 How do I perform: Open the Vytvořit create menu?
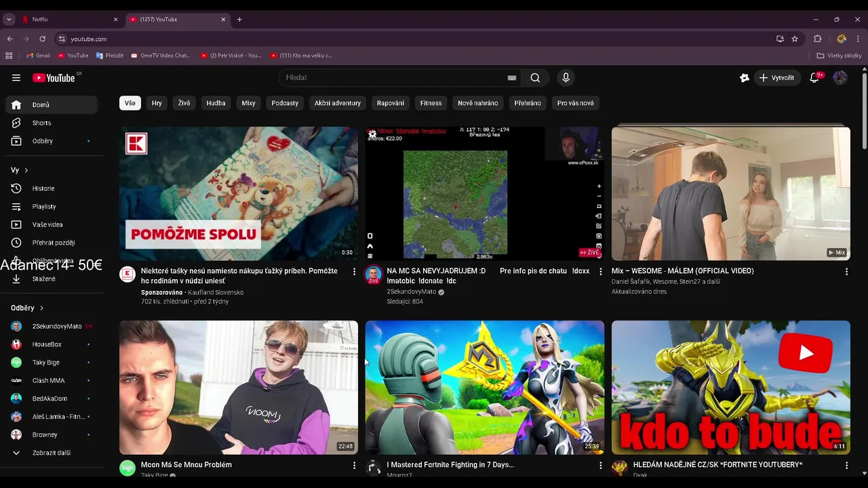click(x=777, y=78)
